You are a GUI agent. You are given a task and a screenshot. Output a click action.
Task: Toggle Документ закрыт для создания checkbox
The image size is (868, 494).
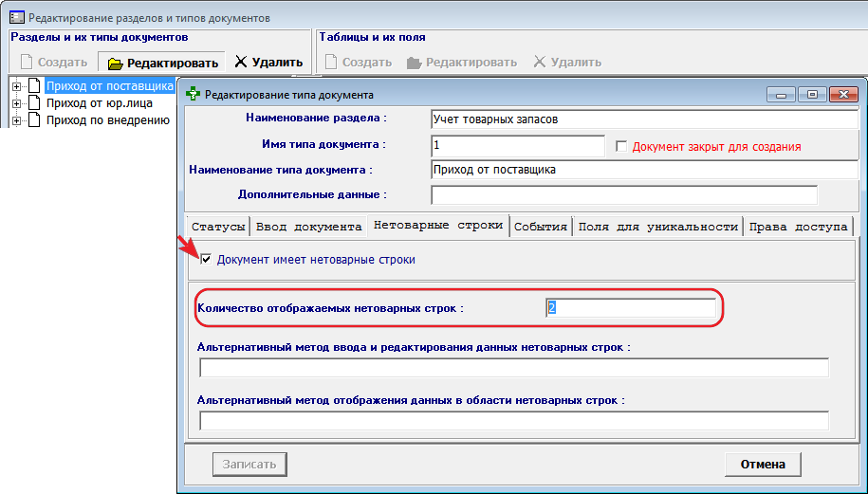click(622, 147)
